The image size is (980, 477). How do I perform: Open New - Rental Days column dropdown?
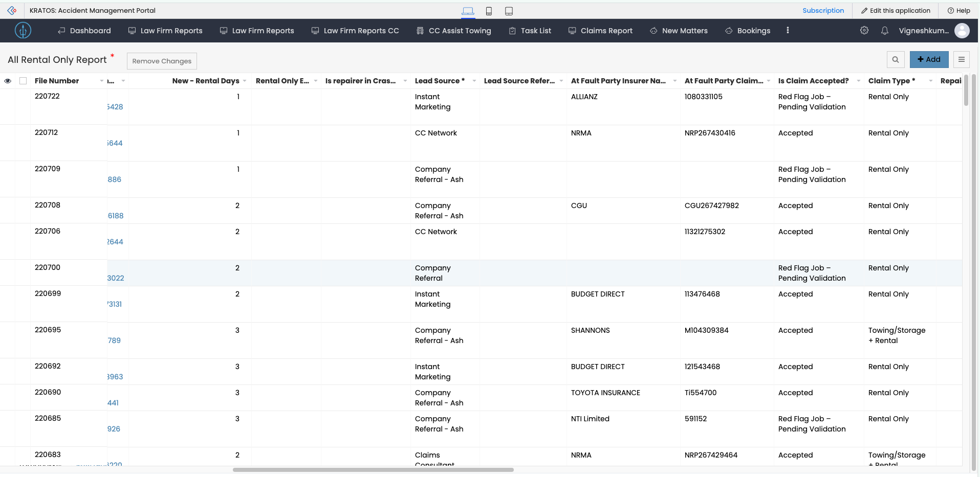[245, 81]
